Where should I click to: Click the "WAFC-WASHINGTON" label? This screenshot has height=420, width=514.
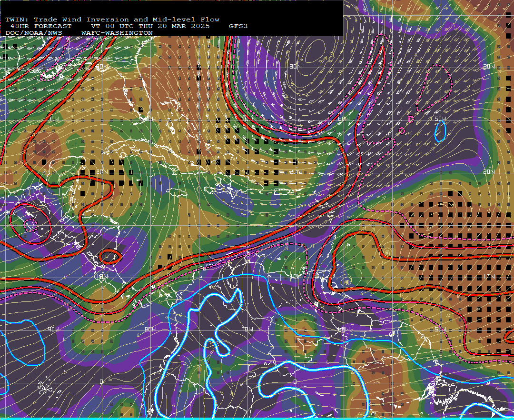117,33
